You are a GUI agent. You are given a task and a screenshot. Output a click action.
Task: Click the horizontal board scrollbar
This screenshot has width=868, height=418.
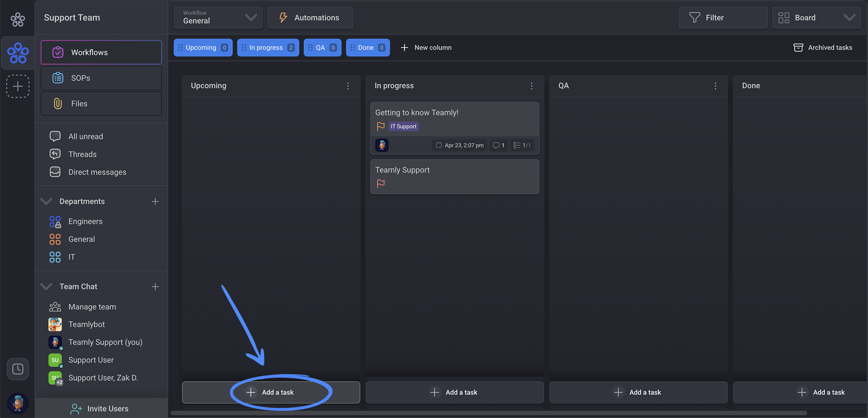488,413
